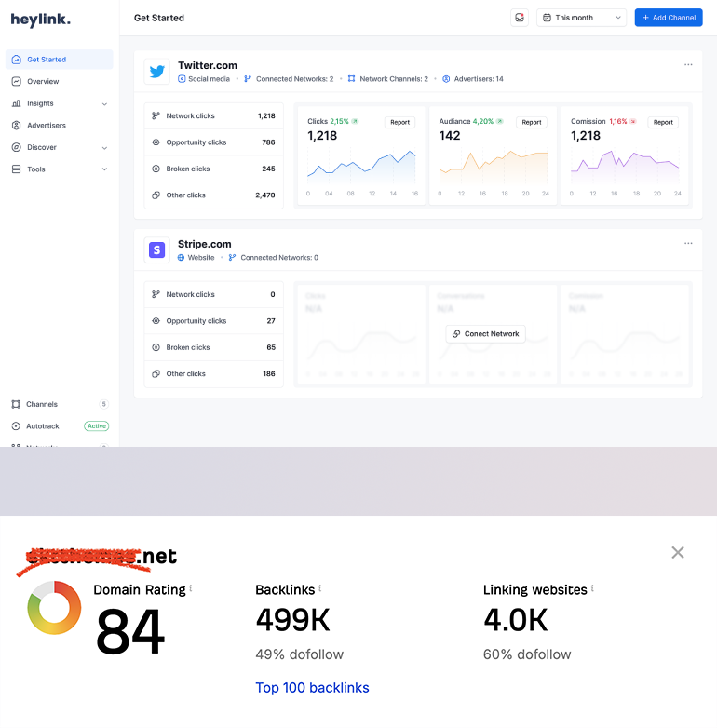Screen dimensions: 717x728
Task: Close the domain rating panel
Action: coord(678,552)
